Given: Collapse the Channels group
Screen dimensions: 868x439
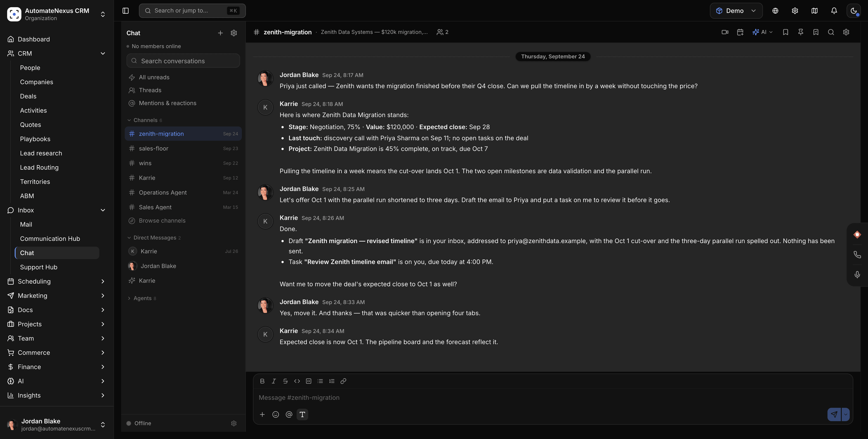Looking at the screenshot, I should click(145, 120).
